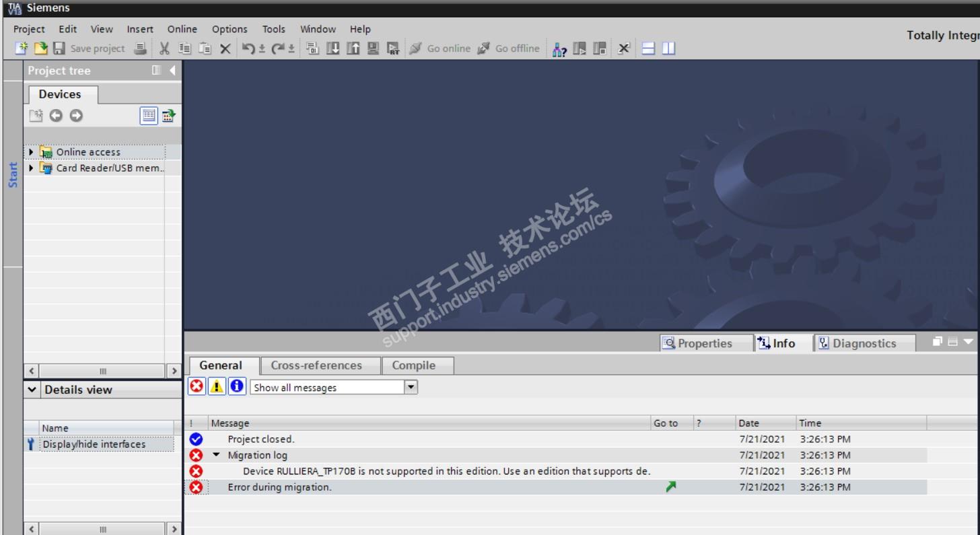The width and height of the screenshot is (980, 535).
Task: Open the Show all messages dropdown
Action: tap(411, 387)
